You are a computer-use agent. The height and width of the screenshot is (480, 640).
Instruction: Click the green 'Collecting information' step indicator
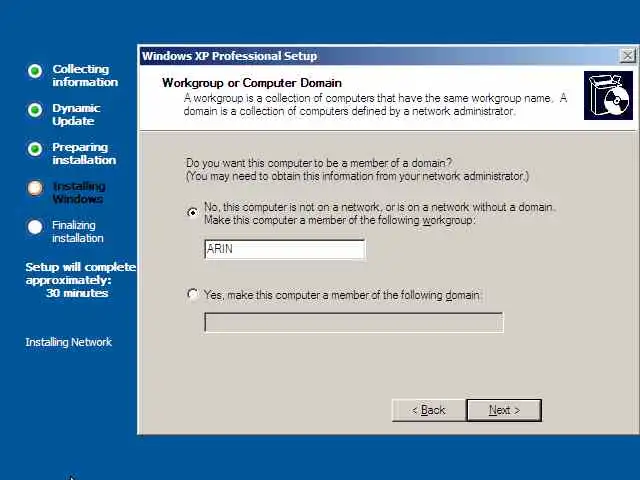(x=35, y=71)
